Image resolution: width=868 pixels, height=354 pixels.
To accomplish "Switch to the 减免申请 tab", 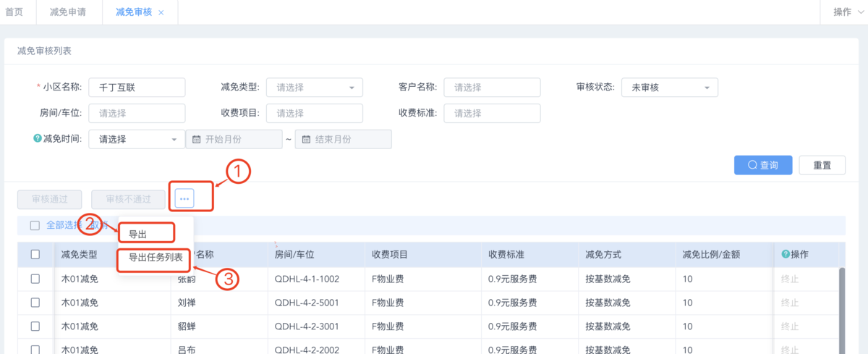I will (68, 12).
